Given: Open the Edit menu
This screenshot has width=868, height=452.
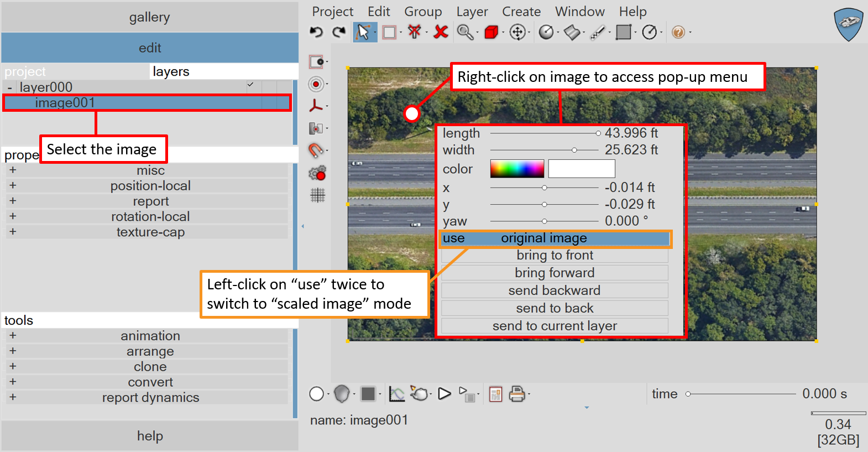Looking at the screenshot, I should point(379,12).
